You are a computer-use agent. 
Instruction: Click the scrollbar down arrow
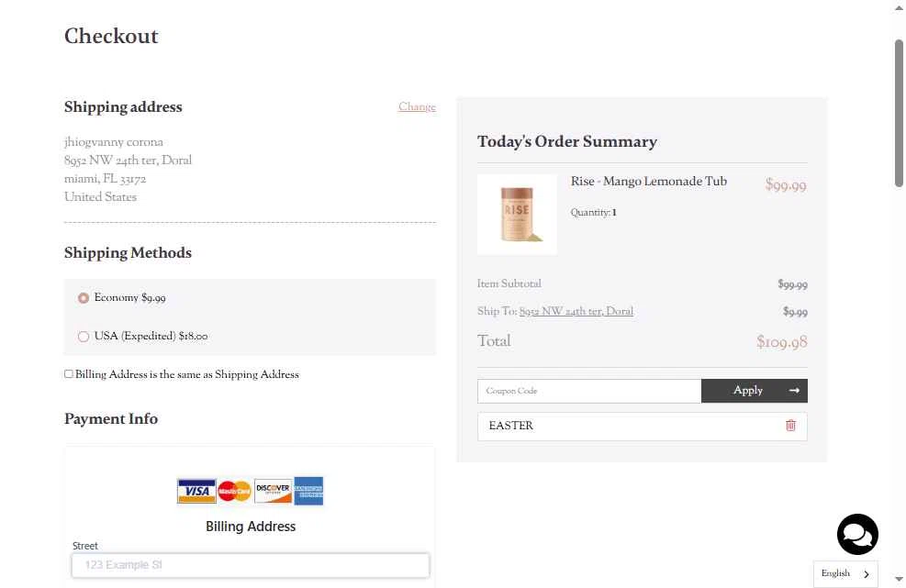coord(899,580)
